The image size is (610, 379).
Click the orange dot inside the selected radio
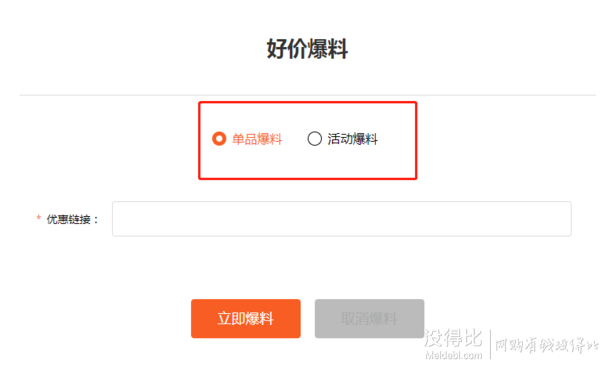pos(219,139)
